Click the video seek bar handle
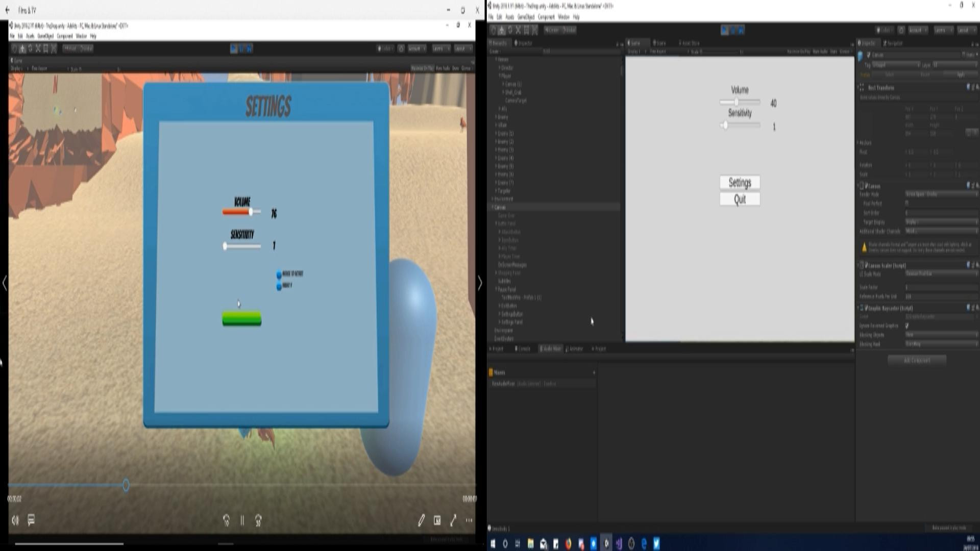The width and height of the screenshot is (980, 551). click(x=126, y=485)
